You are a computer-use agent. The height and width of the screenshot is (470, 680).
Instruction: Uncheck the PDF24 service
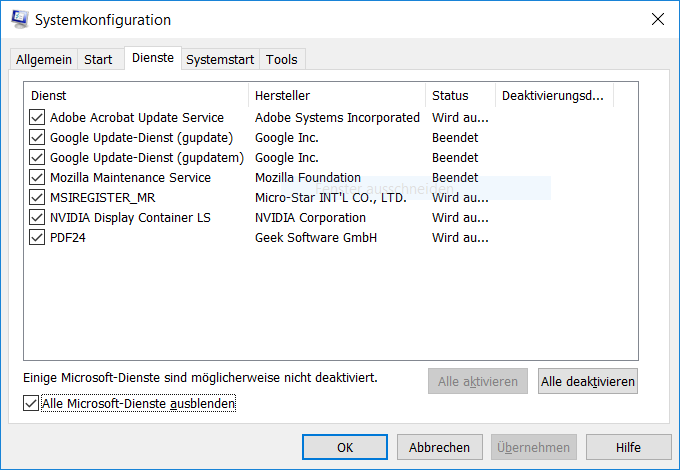pos(37,238)
